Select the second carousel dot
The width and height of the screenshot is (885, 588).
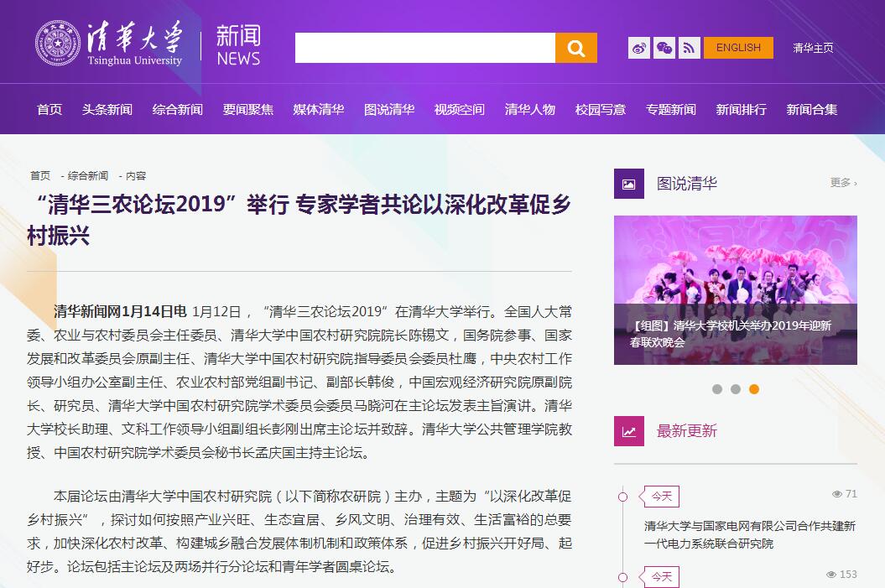[x=736, y=389]
